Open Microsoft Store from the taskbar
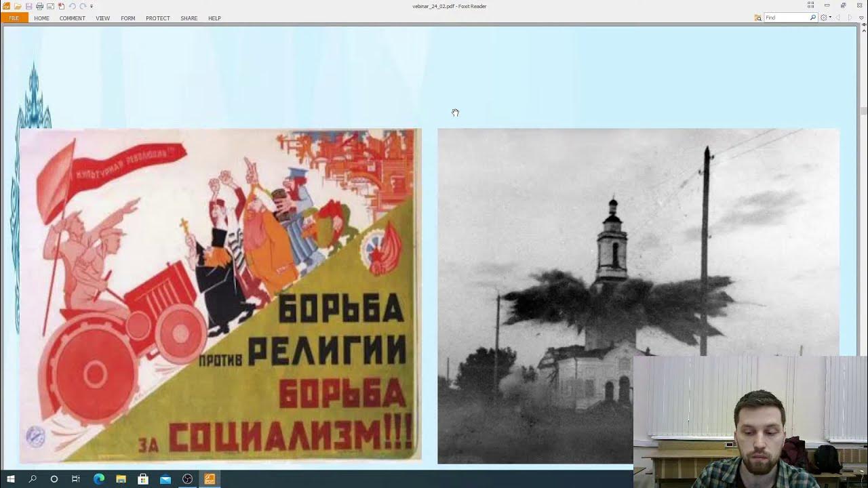The image size is (868, 488). (143, 479)
